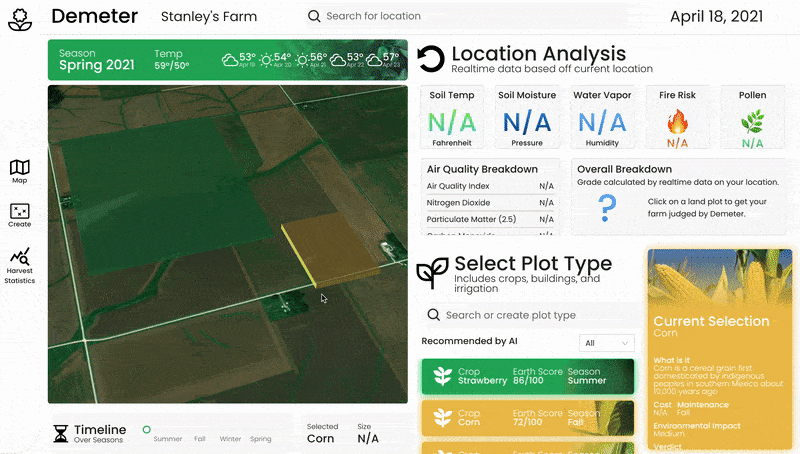The image size is (800, 454).
Task: Select the Create tool in sidebar
Action: (x=19, y=215)
